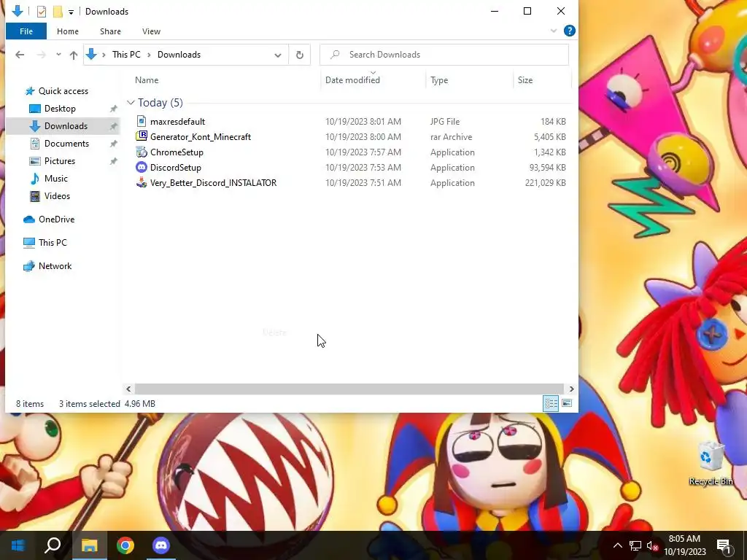Open OneDrive in the navigation pane
747x560 pixels.
click(56, 219)
